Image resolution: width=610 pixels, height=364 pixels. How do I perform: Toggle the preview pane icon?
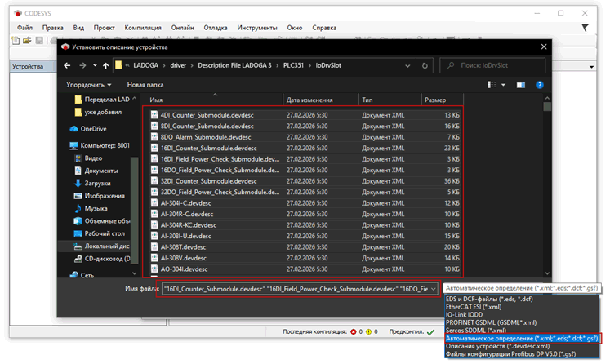[x=520, y=85]
